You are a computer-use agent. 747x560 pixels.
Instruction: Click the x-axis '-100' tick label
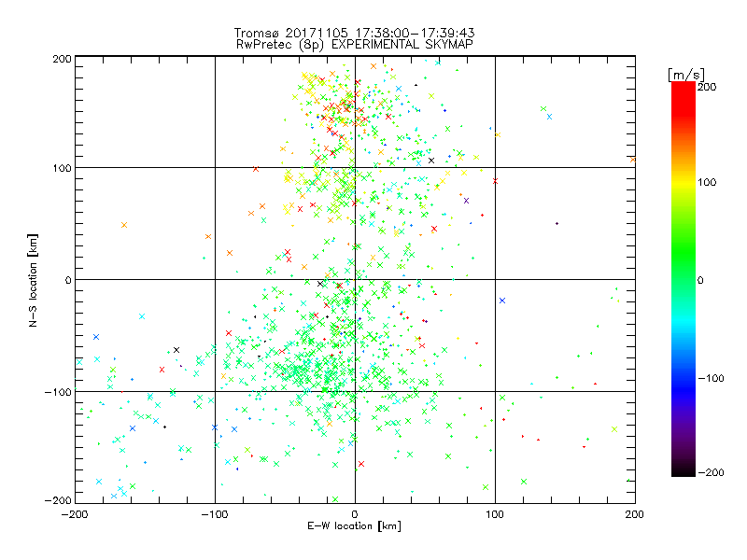(215, 514)
